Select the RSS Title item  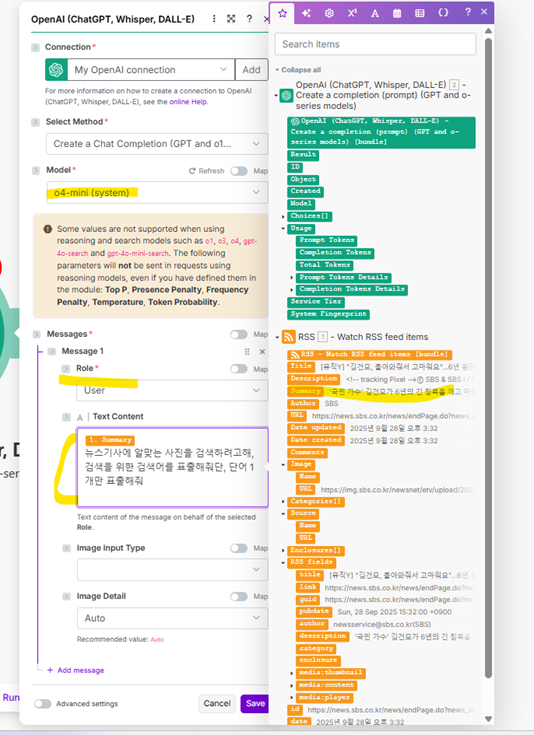coord(301,367)
